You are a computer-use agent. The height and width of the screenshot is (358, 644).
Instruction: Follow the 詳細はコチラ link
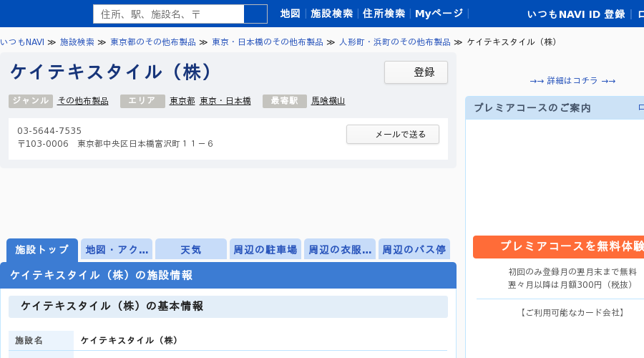572,81
